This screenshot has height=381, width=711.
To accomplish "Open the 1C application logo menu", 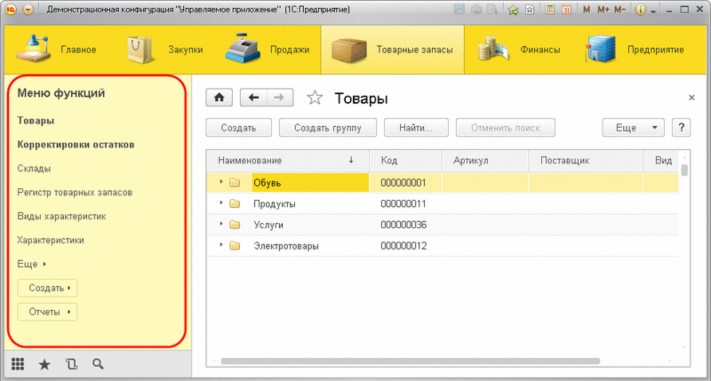I will click(x=11, y=10).
